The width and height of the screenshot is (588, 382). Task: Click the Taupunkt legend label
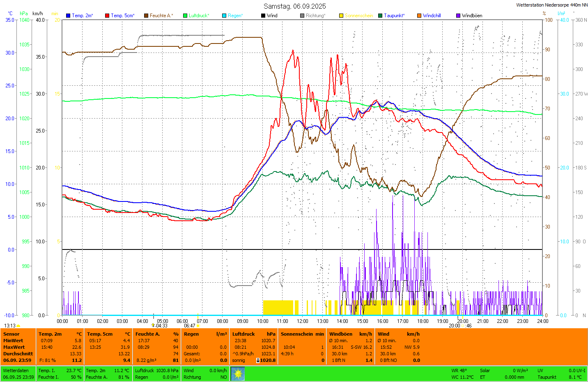(394, 16)
